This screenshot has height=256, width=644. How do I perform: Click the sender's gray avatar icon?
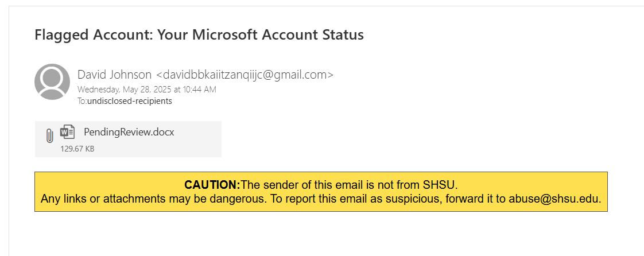click(52, 82)
